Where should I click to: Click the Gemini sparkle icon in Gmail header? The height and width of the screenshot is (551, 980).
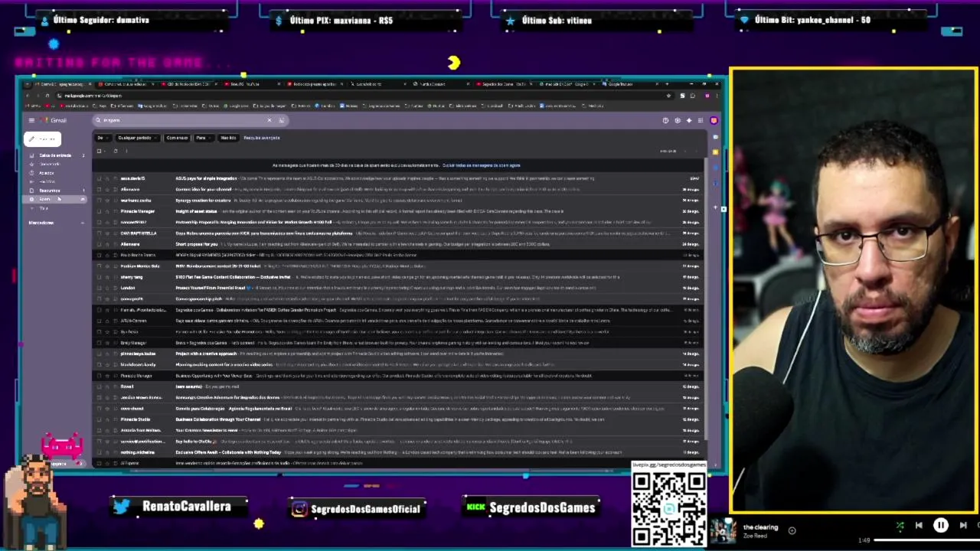tap(688, 120)
